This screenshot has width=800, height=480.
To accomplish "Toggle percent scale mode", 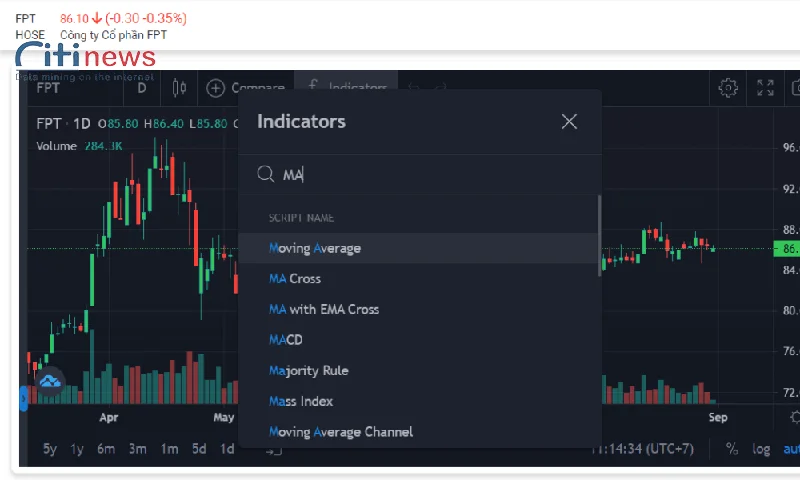I will pos(732,449).
